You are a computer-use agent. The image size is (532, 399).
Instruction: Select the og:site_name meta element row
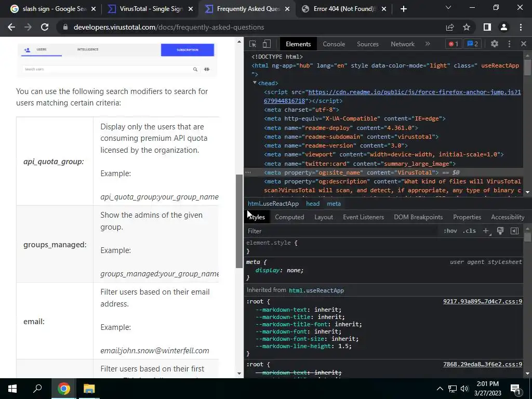point(384,172)
